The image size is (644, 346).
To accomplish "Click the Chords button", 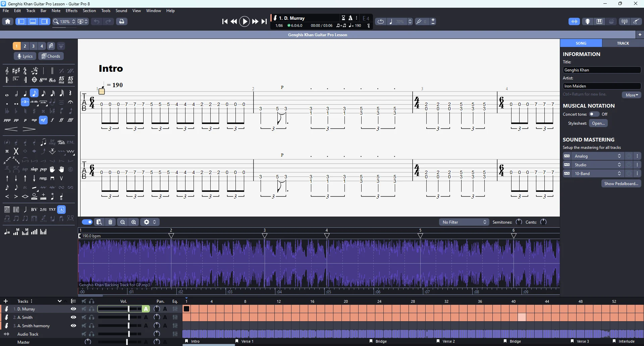I will [51, 56].
